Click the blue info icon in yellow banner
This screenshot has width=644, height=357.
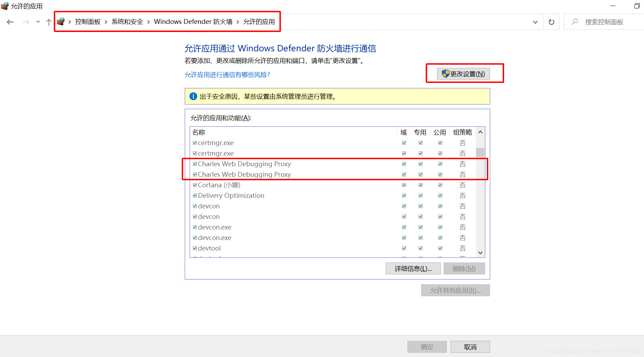193,96
